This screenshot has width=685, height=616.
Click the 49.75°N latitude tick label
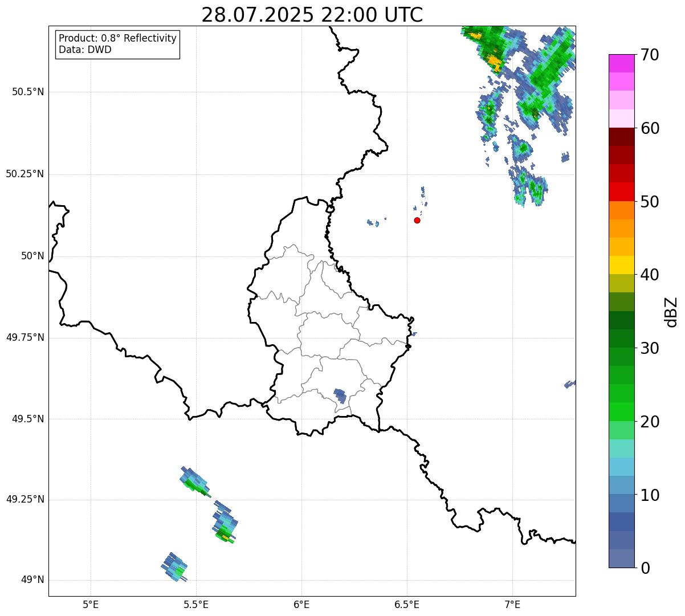click(25, 337)
